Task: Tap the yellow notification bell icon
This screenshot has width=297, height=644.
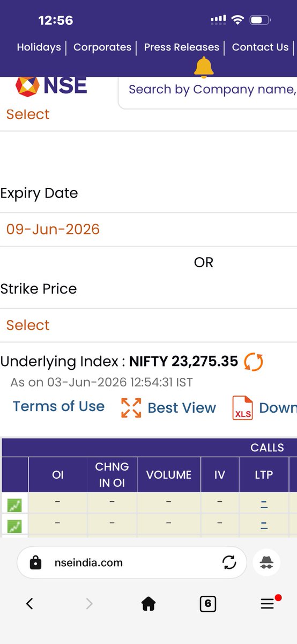Action: pos(203,68)
